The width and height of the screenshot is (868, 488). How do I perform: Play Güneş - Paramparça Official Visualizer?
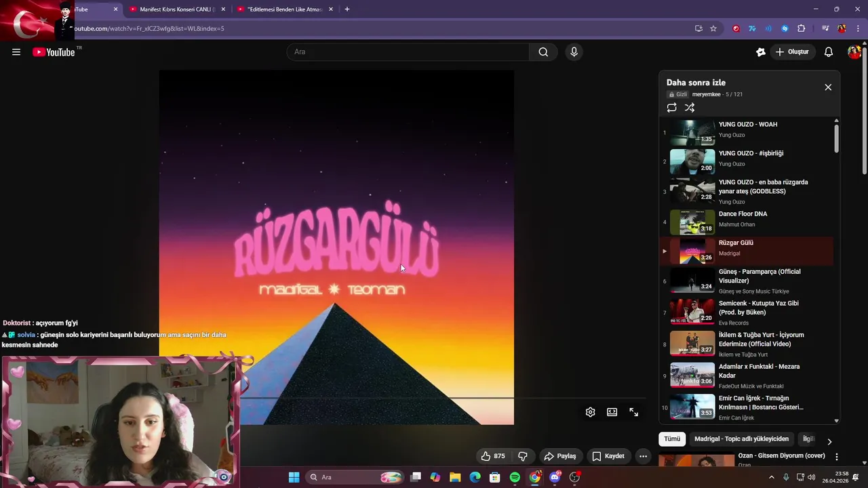click(746, 281)
